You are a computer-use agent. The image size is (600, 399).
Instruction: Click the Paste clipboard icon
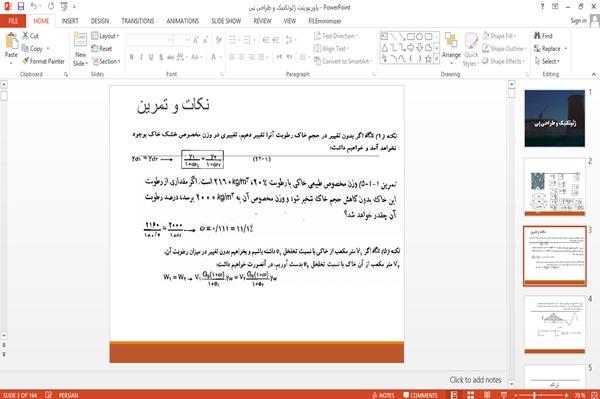pos(11,41)
